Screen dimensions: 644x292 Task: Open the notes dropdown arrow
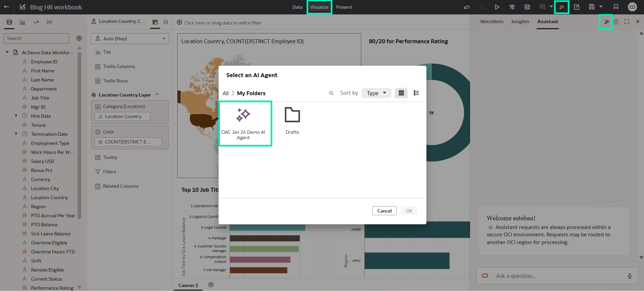click(x=551, y=7)
